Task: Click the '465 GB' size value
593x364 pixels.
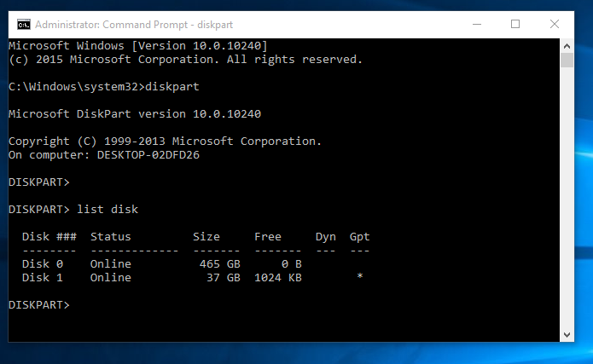Action: [x=220, y=263]
